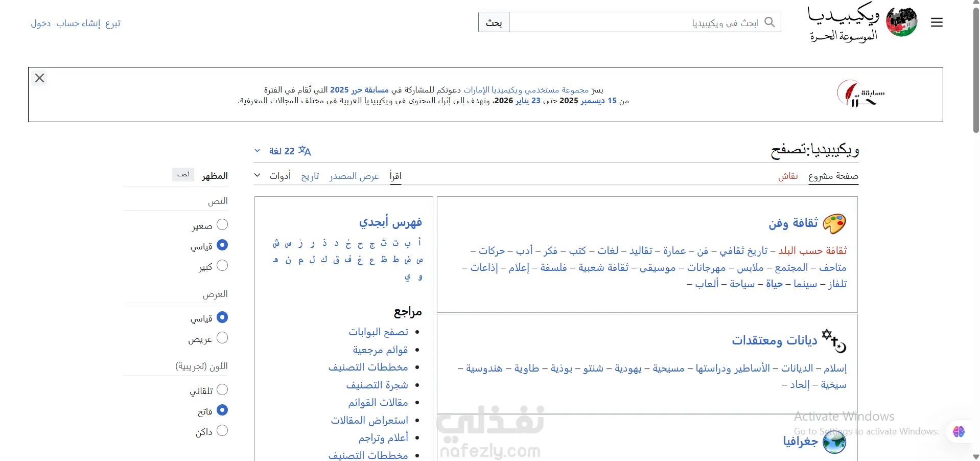Open the إسلام link
This screenshot has height=461, width=980.
(835, 368)
